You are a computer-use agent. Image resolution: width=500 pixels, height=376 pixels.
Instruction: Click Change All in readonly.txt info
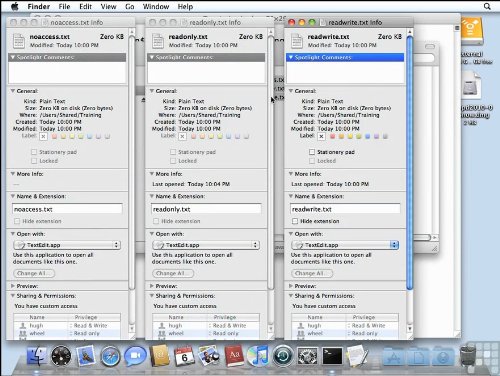[173, 273]
